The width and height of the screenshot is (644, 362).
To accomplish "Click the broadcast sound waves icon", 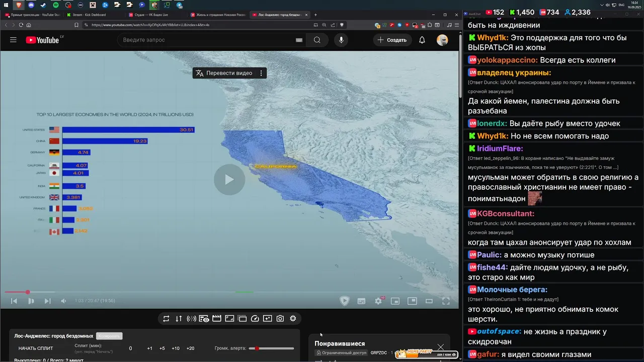I will tap(191, 318).
